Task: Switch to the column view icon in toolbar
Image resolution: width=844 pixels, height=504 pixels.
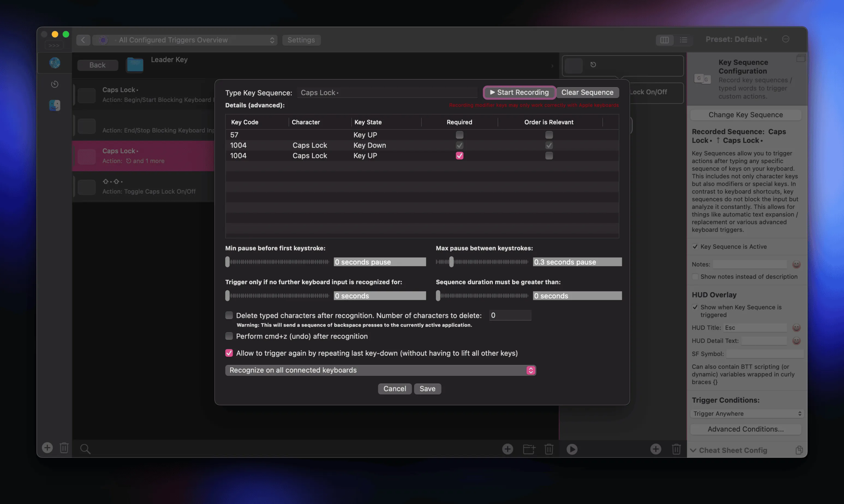Action: (x=664, y=40)
